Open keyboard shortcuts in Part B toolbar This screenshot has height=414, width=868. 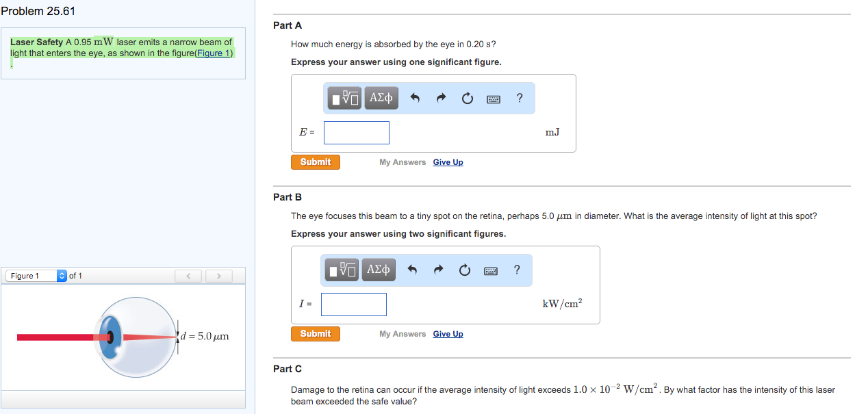coord(490,271)
